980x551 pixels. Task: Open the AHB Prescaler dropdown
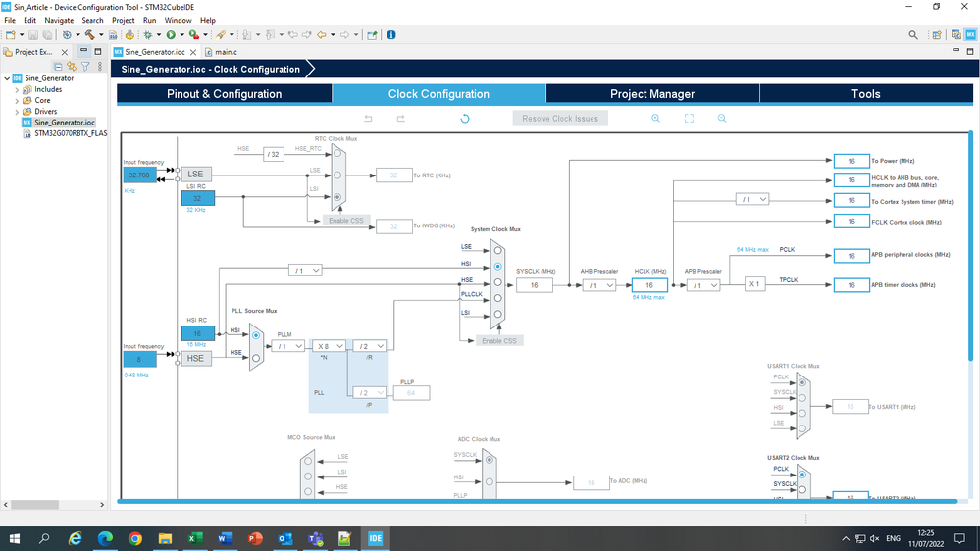(x=599, y=285)
